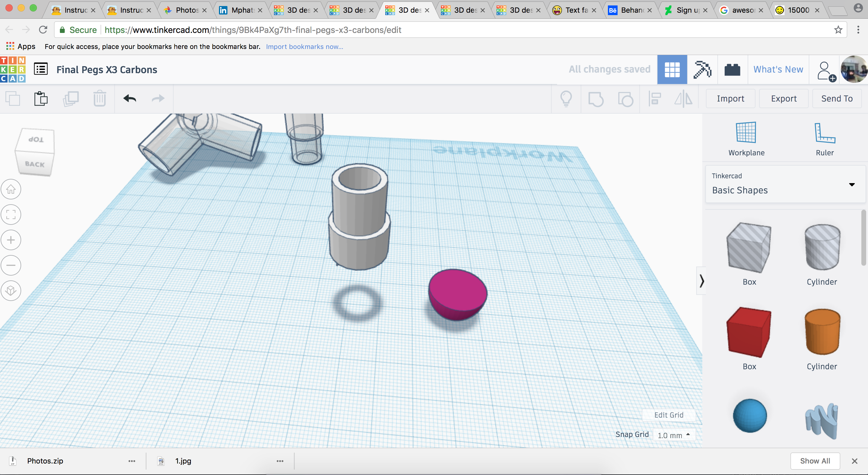
Task: Collapse the shapes panel chevron
Action: [701, 281]
